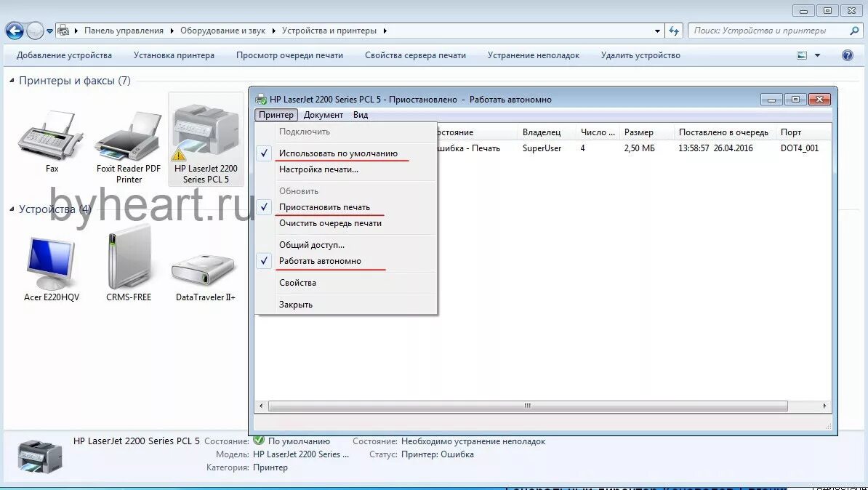This screenshot has width=868, height=490.
Task: Click the 'Поставлено в очередь' column header
Action: 725,132
